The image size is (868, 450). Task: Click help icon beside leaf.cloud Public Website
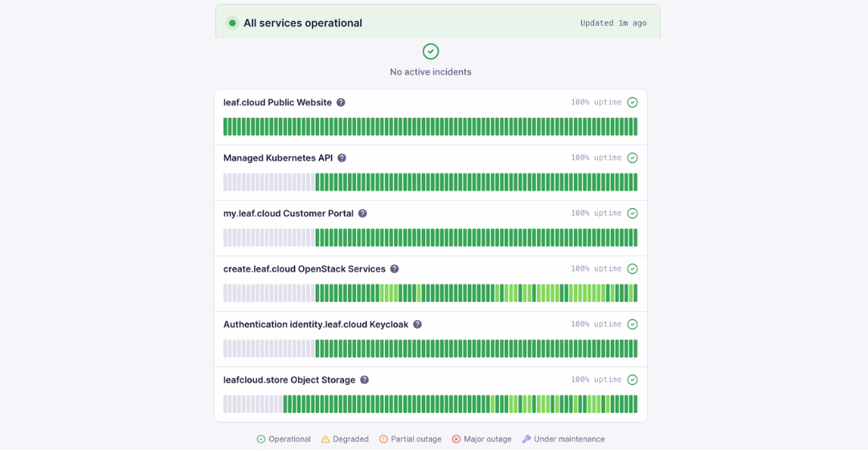coord(341,102)
